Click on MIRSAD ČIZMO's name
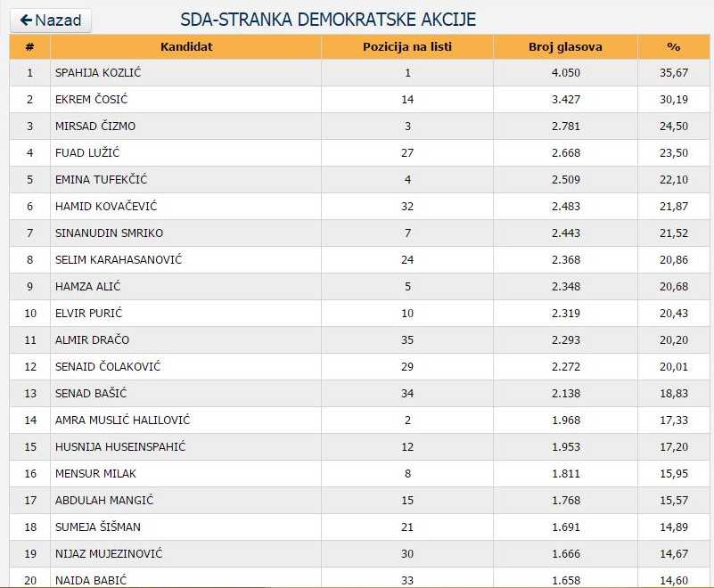This screenshot has width=714, height=588. coord(95,127)
